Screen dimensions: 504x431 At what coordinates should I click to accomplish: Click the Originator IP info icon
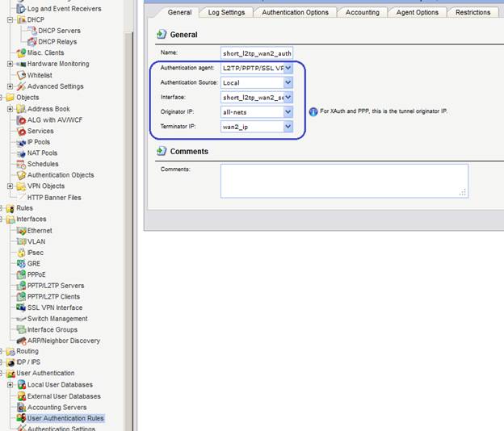[313, 111]
